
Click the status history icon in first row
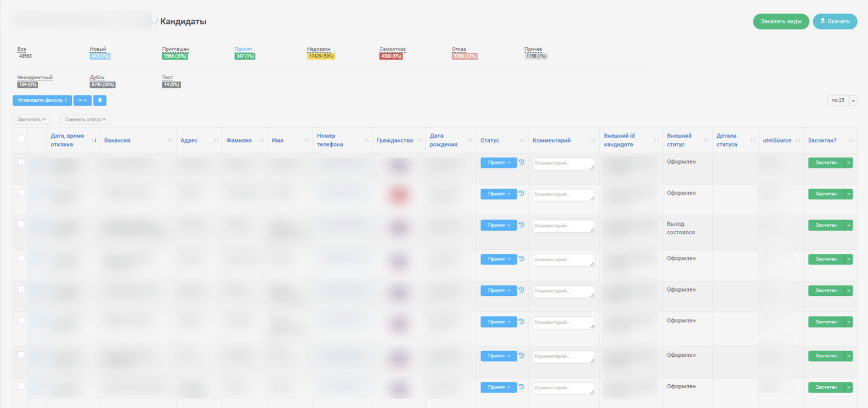pos(521,162)
